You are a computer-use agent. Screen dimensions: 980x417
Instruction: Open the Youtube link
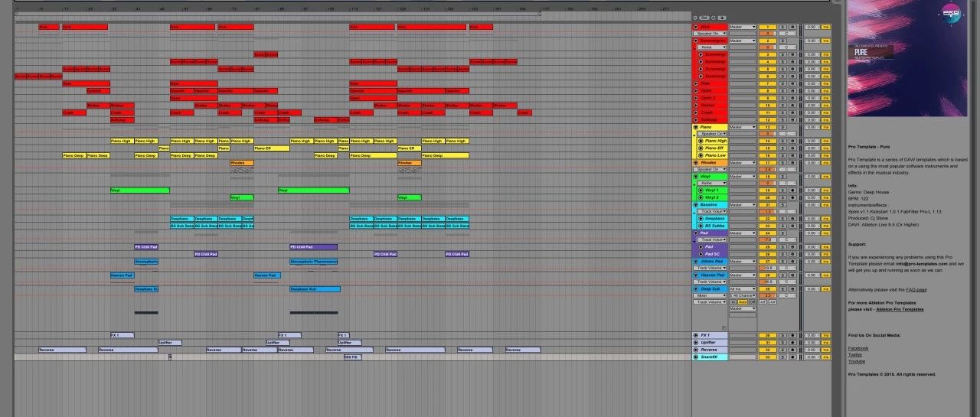click(857, 361)
